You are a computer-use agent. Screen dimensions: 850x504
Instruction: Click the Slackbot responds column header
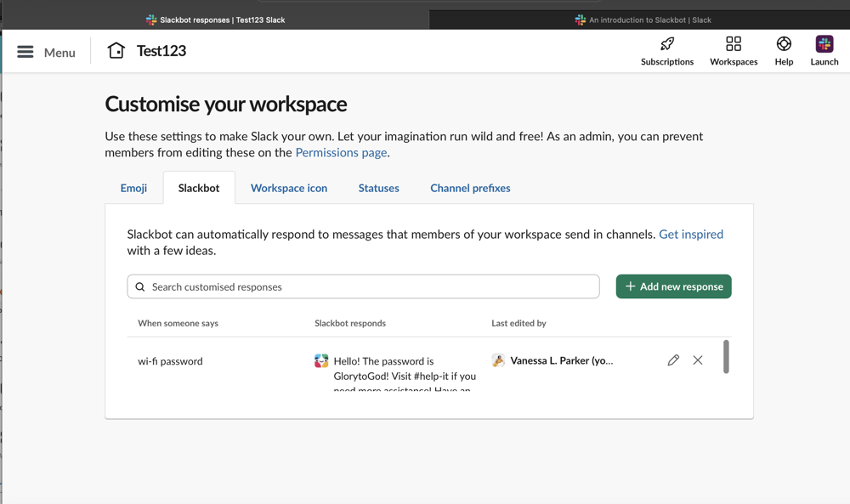click(350, 323)
